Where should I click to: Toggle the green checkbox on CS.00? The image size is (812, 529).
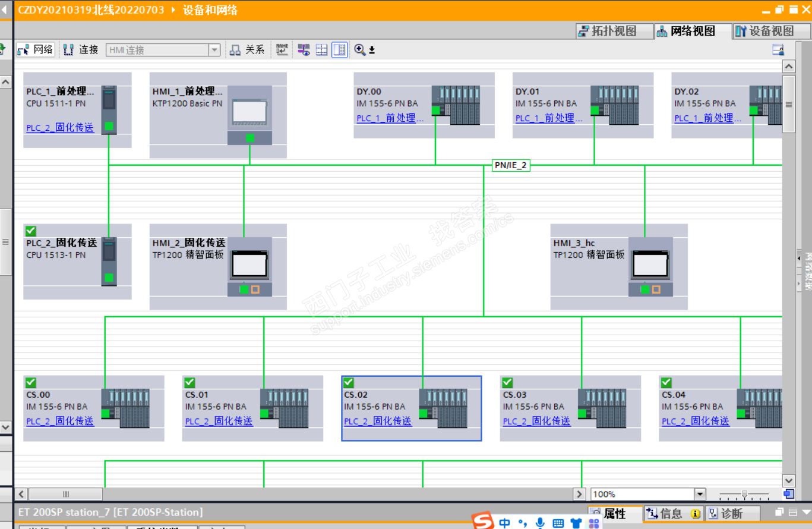click(x=31, y=382)
